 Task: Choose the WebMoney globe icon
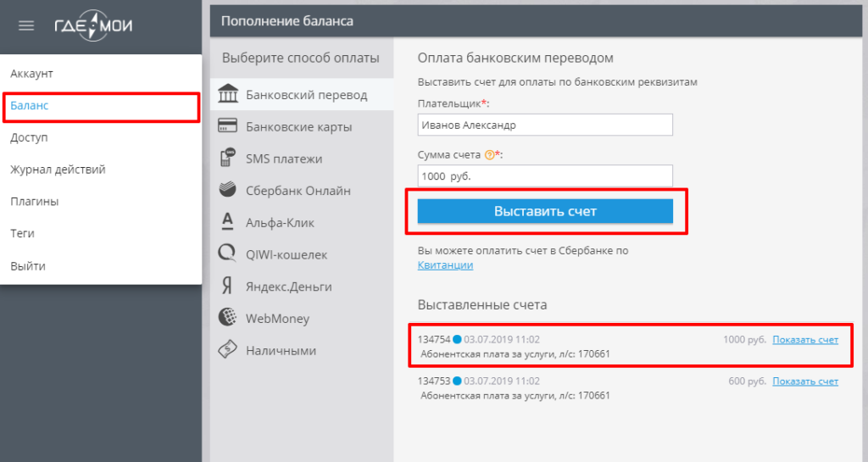227,317
